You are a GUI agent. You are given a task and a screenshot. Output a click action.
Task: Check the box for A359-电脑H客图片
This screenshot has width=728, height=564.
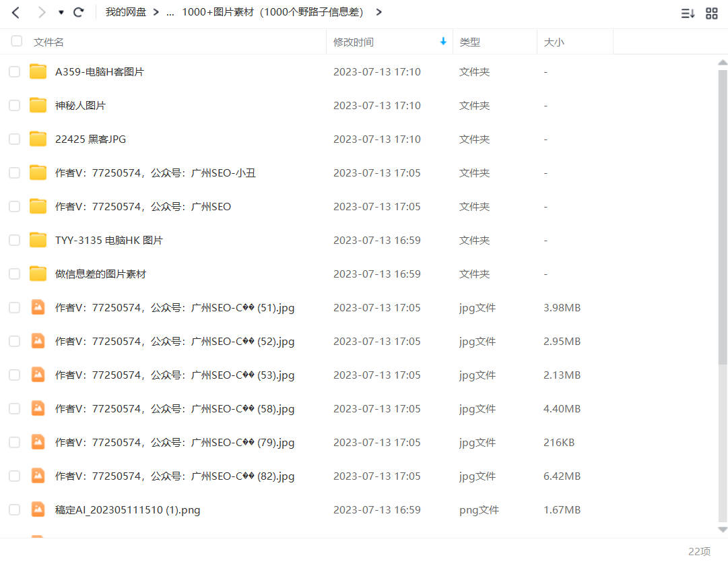(x=15, y=72)
